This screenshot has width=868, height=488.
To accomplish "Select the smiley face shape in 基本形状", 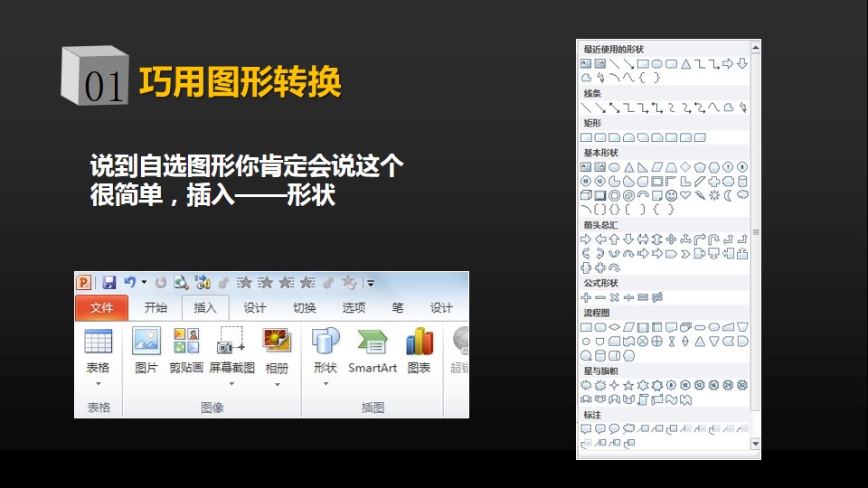I will [671, 195].
